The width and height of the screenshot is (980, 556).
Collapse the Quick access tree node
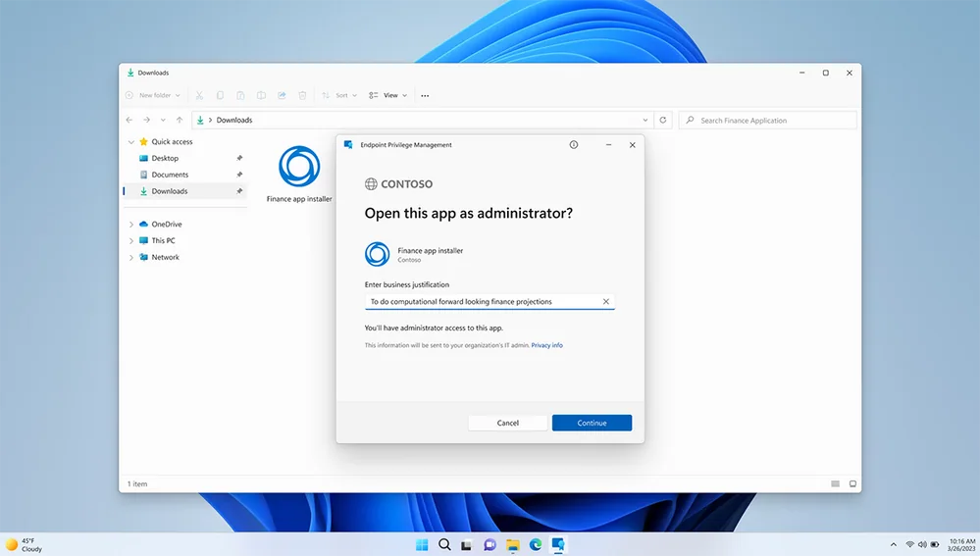click(x=131, y=142)
